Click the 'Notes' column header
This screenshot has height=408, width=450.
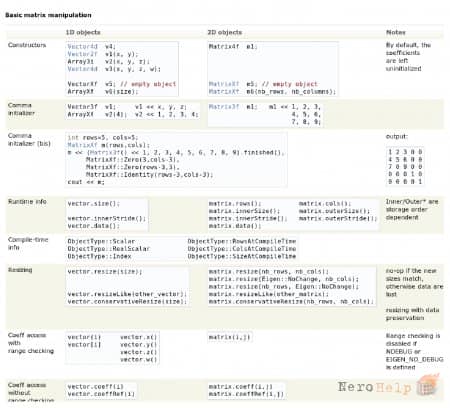pyautogui.click(x=396, y=32)
